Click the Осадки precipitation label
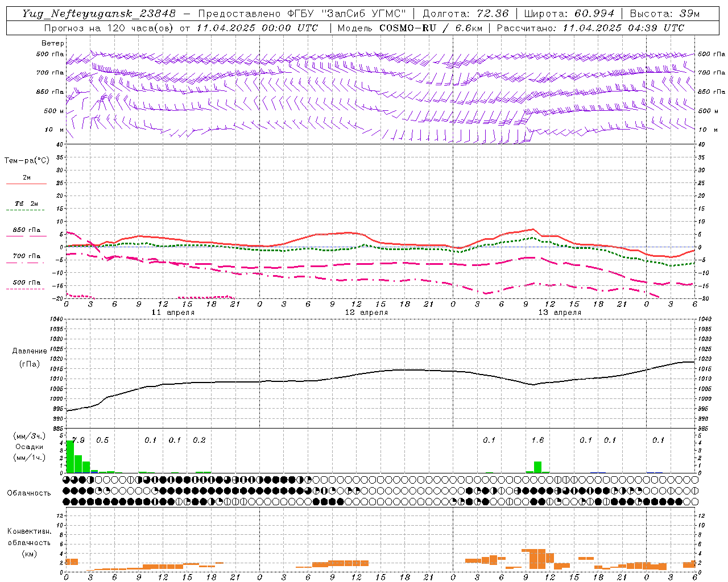728x582 pixels. coord(30,447)
